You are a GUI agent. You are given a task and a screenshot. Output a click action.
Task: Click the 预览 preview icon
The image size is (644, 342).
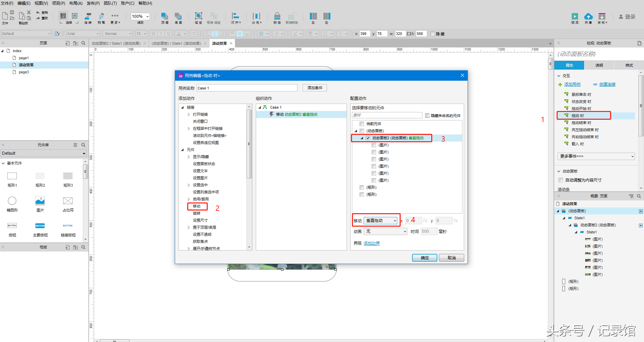(575, 16)
